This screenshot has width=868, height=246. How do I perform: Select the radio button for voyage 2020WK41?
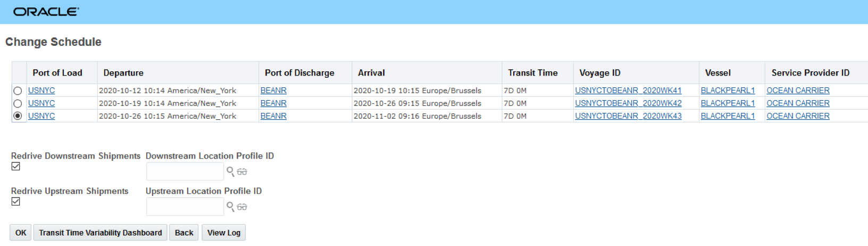coord(18,91)
